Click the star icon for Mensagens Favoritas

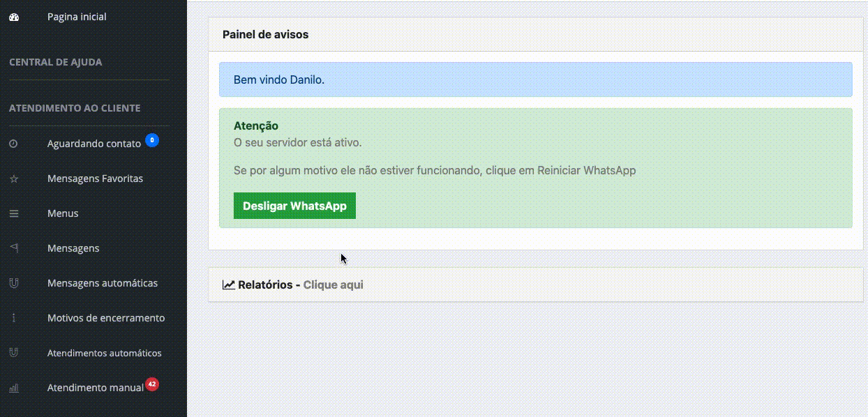[x=13, y=179]
